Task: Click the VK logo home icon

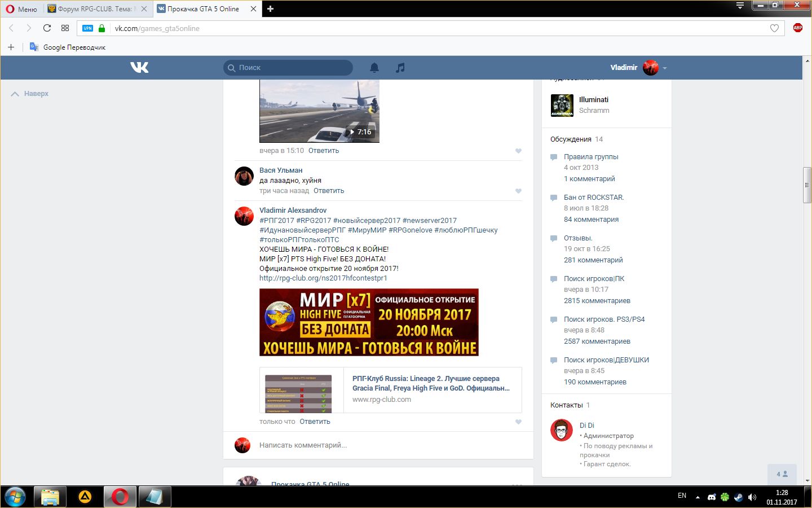Action: pyautogui.click(x=139, y=68)
